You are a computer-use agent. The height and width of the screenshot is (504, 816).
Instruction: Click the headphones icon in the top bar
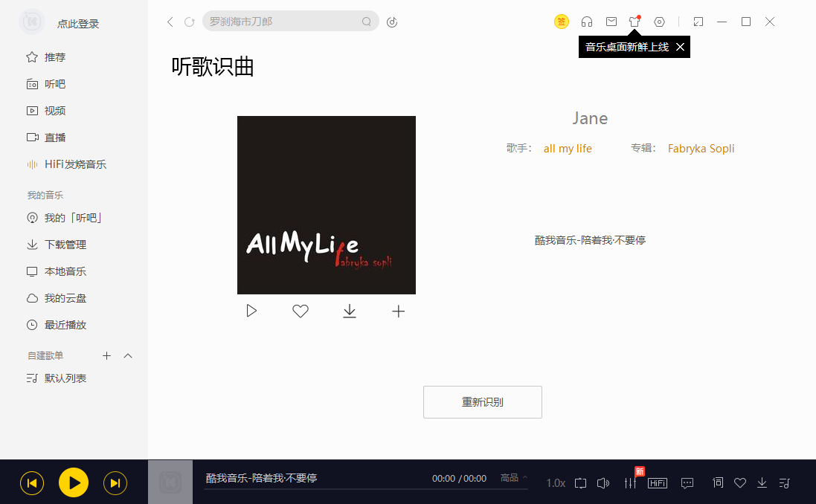click(x=587, y=22)
